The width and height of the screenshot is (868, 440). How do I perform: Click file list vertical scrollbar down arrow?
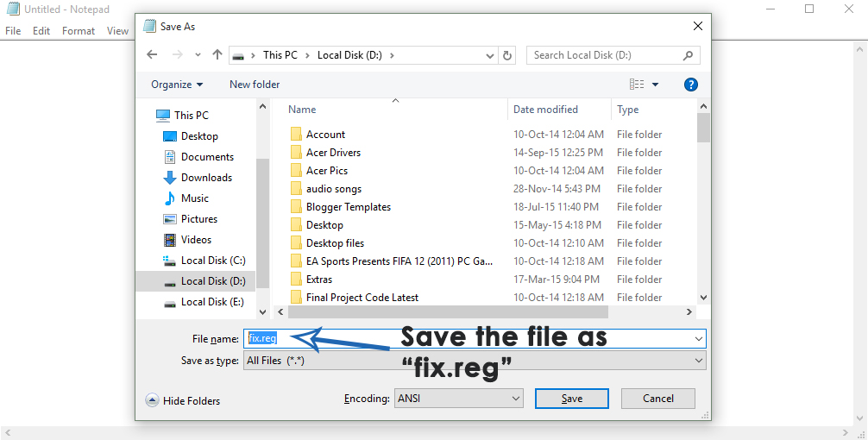pyautogui.click(x=703, y=297)
